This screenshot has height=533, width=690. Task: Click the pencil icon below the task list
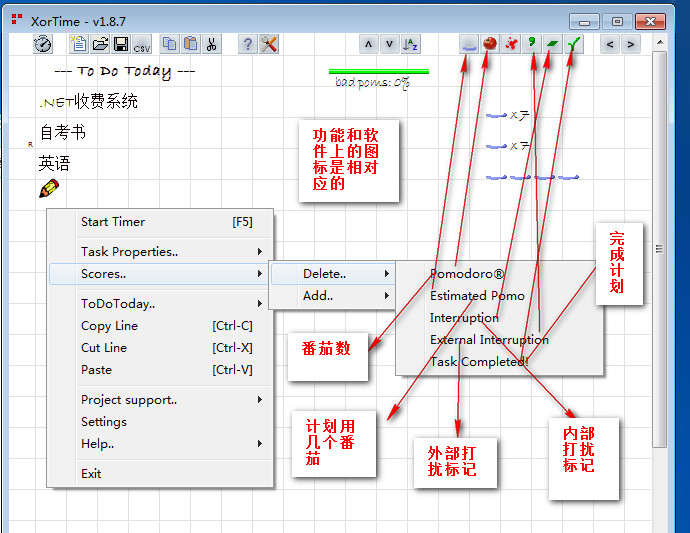[49, 188]
